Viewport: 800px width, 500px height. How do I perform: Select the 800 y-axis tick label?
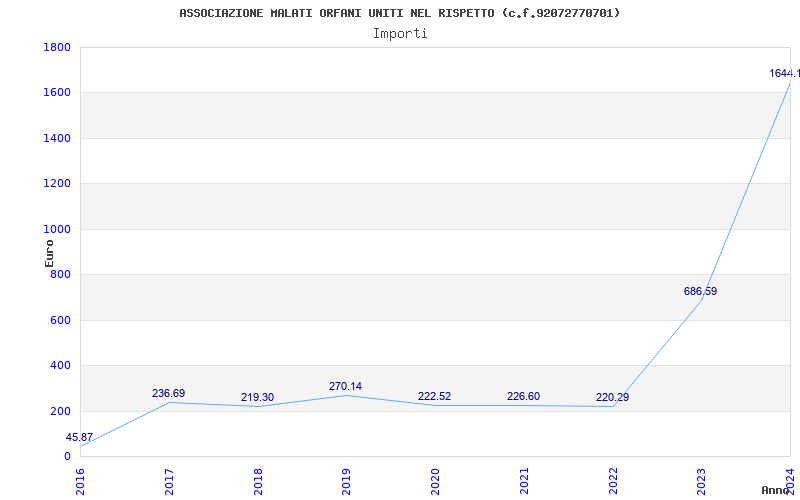click(60, 275)
